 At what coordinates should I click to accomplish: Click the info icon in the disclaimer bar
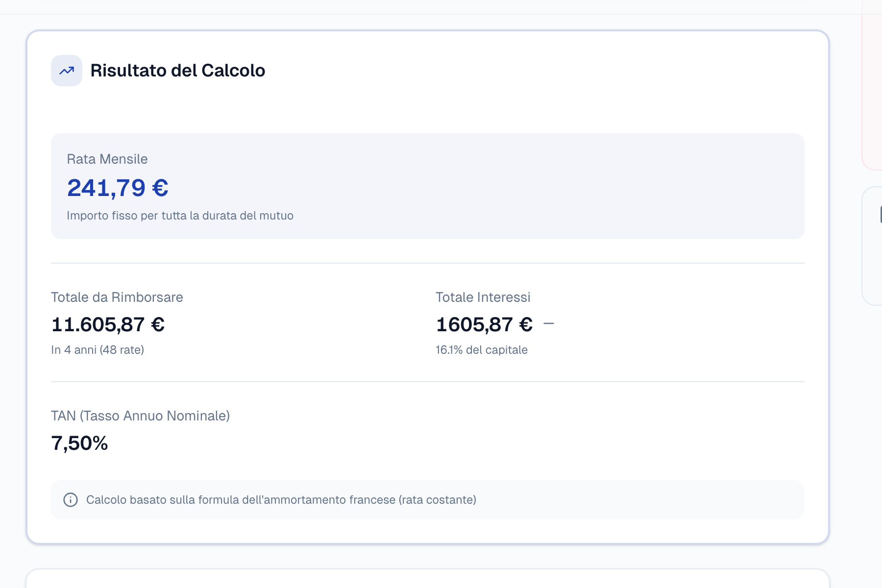(72, 500)
